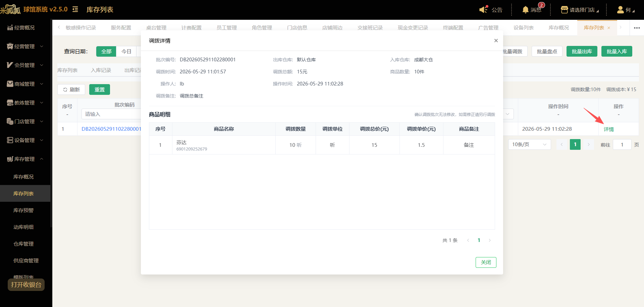The image size is (644, 307).
Task: Click the 前往 page number input field
Action: (x=622, y=144)
